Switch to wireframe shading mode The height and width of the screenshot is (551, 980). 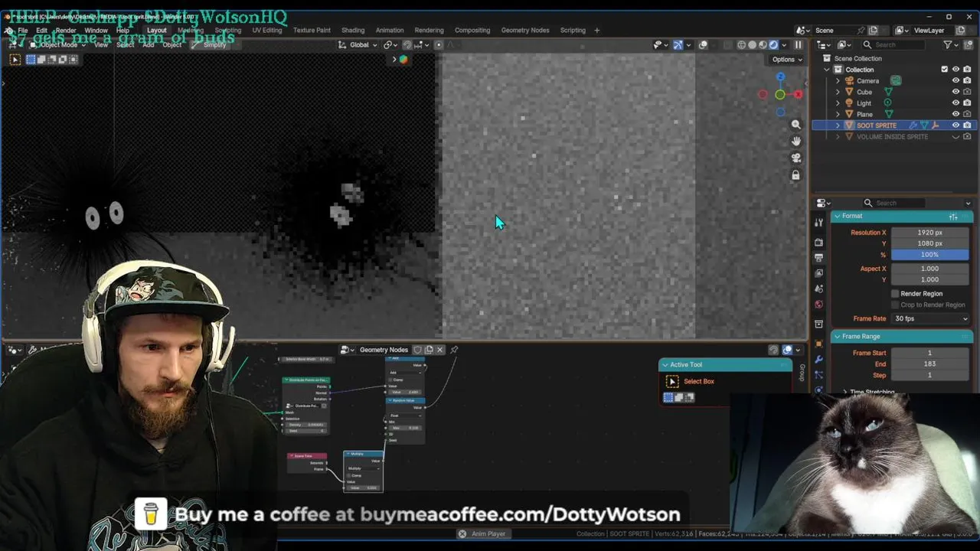[741, 44]
